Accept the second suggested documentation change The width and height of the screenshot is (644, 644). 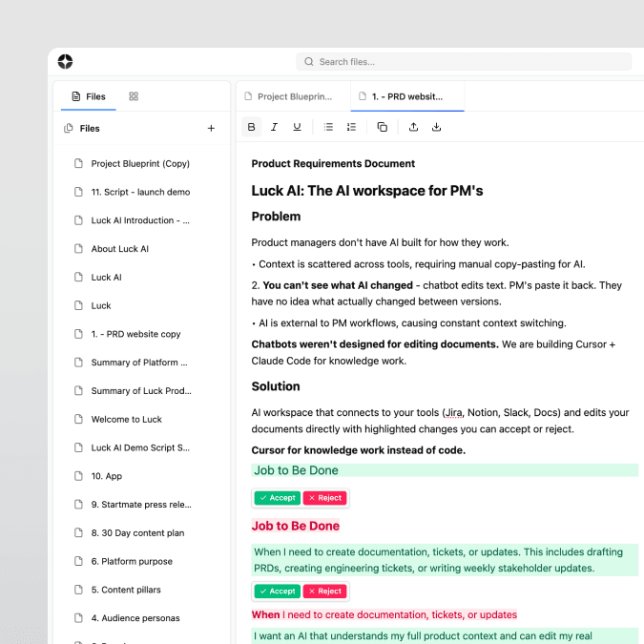(x=277, y=592)
